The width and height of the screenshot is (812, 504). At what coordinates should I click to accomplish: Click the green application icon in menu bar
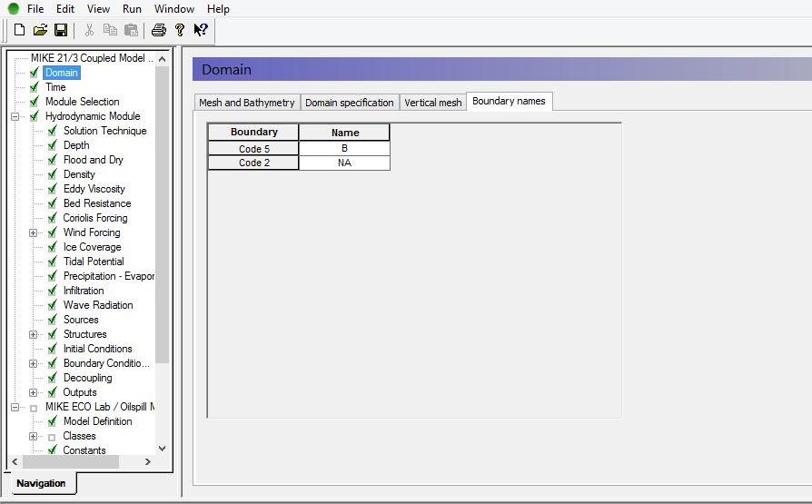[x=14, y=9]
